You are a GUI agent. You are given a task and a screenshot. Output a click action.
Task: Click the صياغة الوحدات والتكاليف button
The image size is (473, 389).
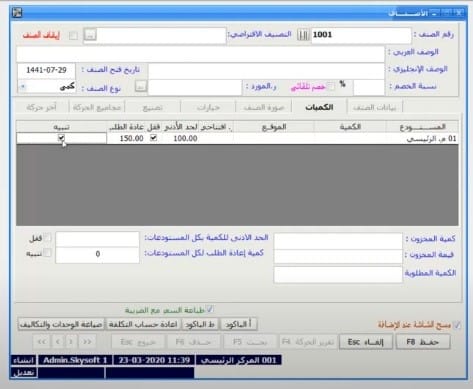coord(61,324)
